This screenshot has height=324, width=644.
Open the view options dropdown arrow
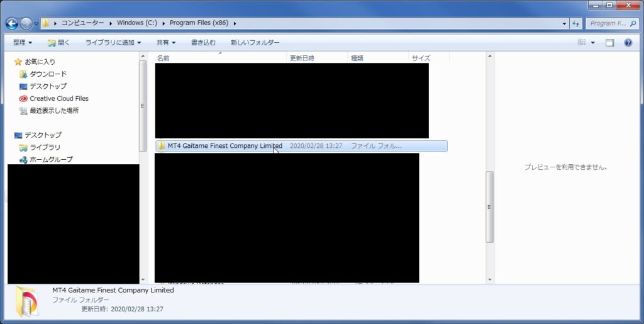592,43
